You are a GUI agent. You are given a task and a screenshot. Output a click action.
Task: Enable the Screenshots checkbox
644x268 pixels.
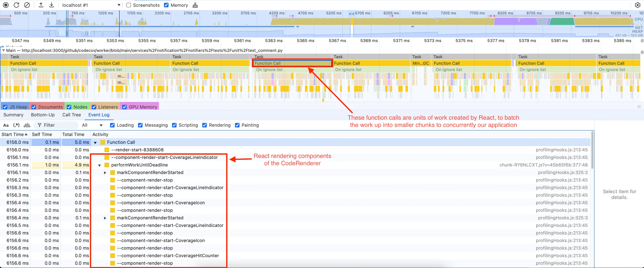click(x=129, y=5)
